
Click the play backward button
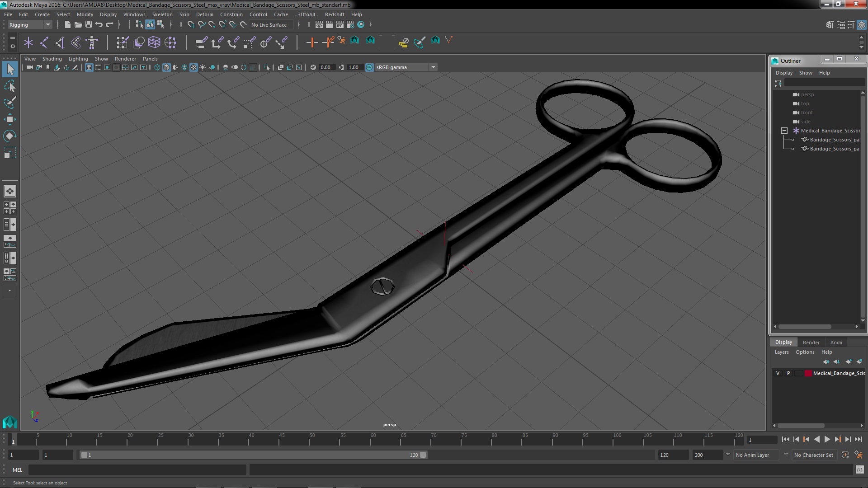[x=816, y=439]
